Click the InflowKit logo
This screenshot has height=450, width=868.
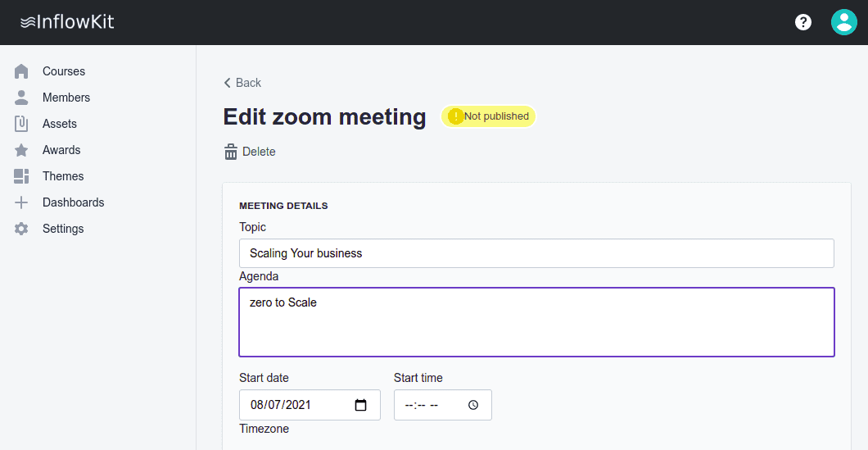(67, 22)
